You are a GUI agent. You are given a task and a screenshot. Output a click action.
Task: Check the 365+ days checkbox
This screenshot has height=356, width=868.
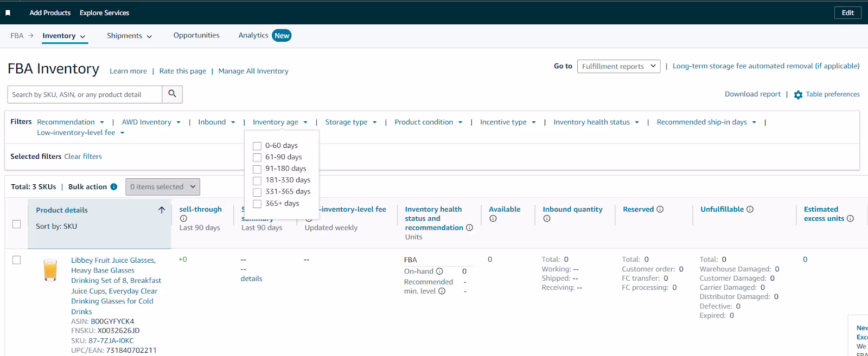[257, 204]
